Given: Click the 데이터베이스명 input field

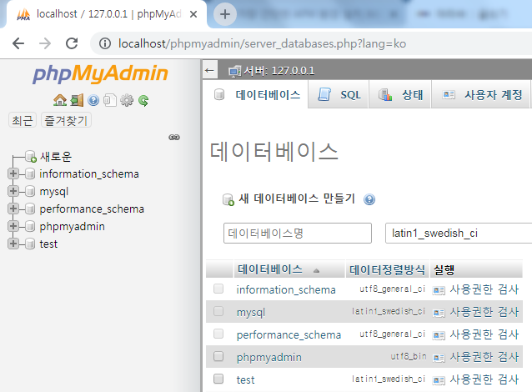Looking at the screenshot, I should [298, 234].
